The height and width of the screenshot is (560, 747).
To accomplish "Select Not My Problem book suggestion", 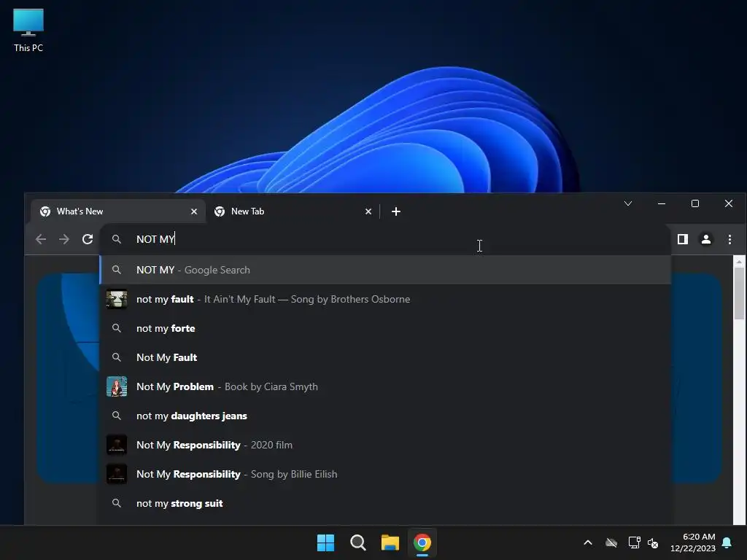I will [x=385, y=386].
